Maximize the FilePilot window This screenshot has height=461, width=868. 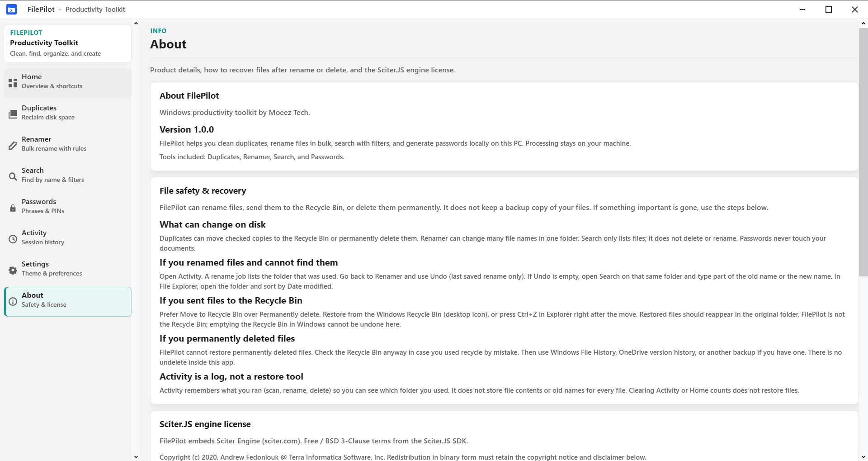(829, 10)
